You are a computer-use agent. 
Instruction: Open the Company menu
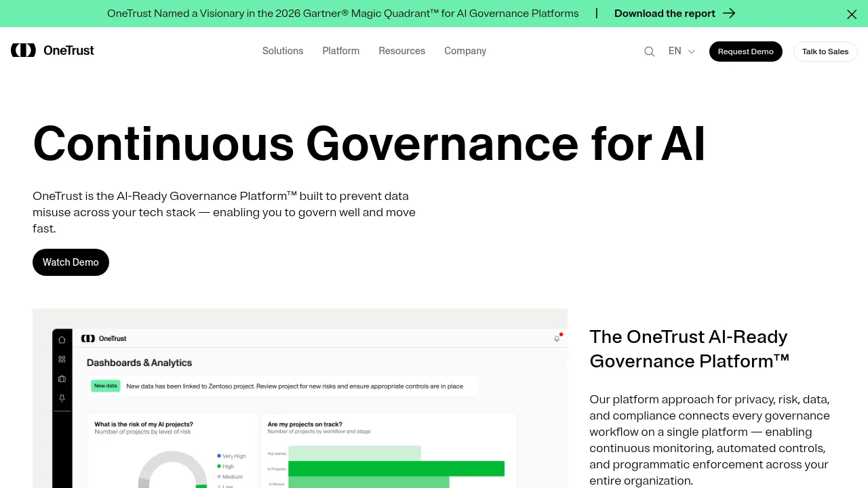(x=465, y=51)
